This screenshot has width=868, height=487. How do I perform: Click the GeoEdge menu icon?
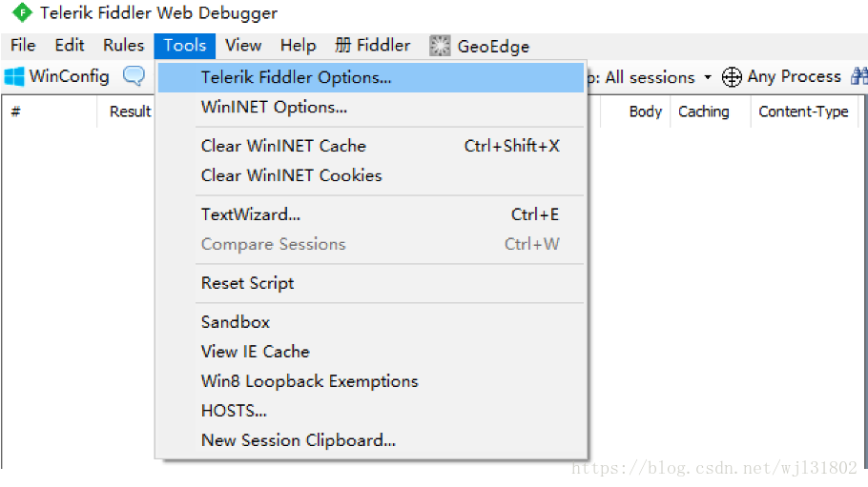point(440,46)
